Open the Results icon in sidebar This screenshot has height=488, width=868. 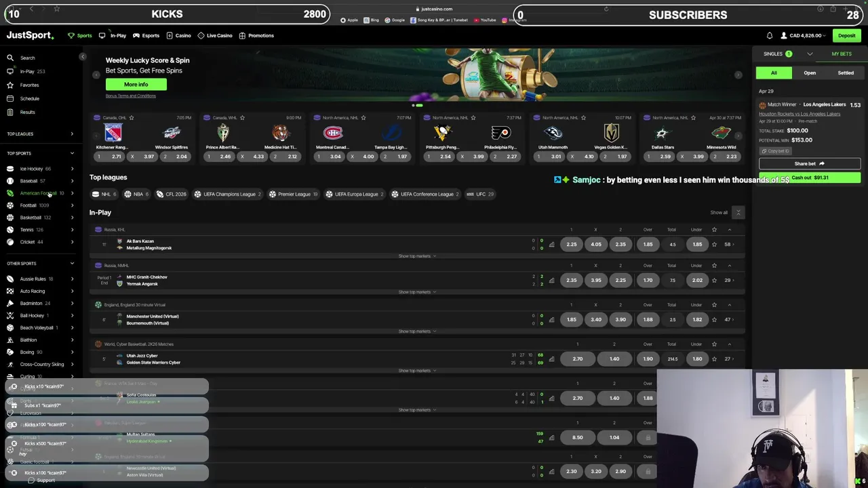coord(10,112)
